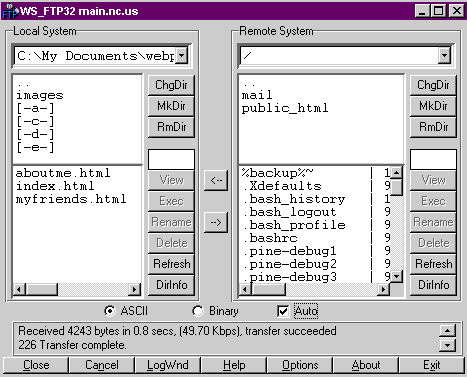Click remote RmDir button
The width and height of the screenshot is (467, 377).
tap(433, 127)
